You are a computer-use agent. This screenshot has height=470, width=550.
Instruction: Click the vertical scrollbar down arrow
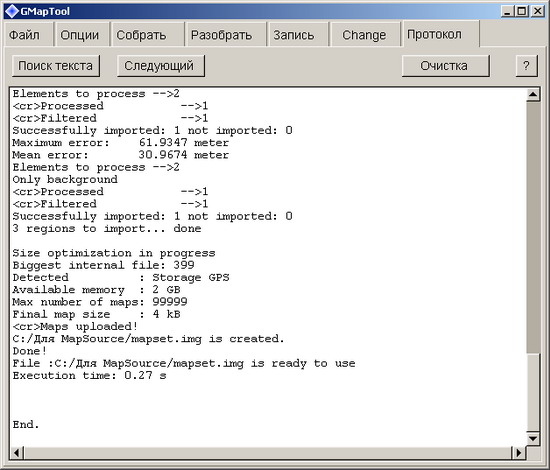click(533, 438)
